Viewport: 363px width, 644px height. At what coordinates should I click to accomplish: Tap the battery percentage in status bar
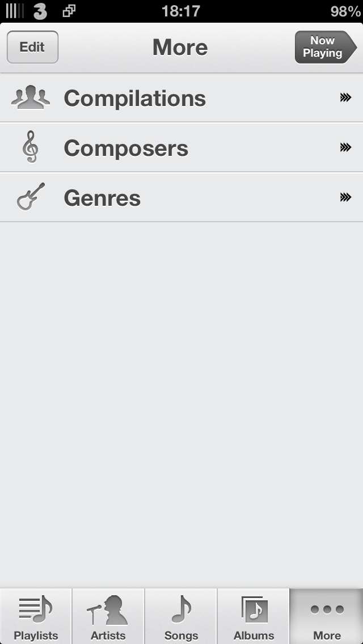click(345, 11)
